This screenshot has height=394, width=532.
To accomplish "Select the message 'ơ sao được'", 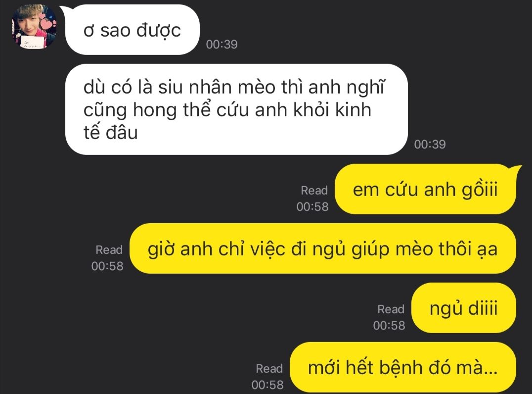I will 133,30.
